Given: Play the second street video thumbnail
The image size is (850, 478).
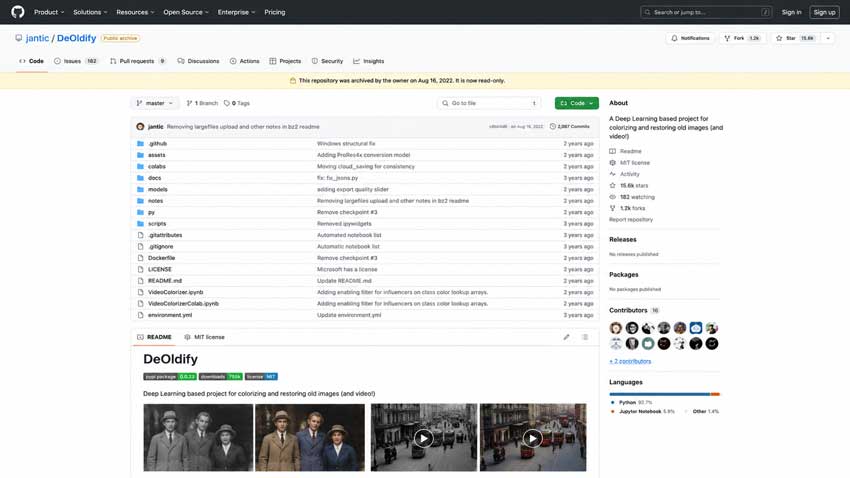Looking at the screenshot, I should tap(533, 438).
